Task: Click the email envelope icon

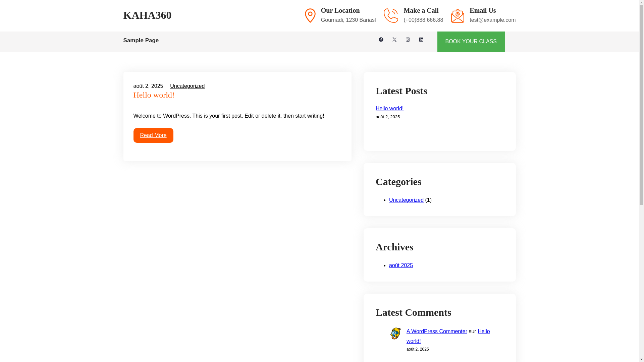Action: (x=458, y=15)
